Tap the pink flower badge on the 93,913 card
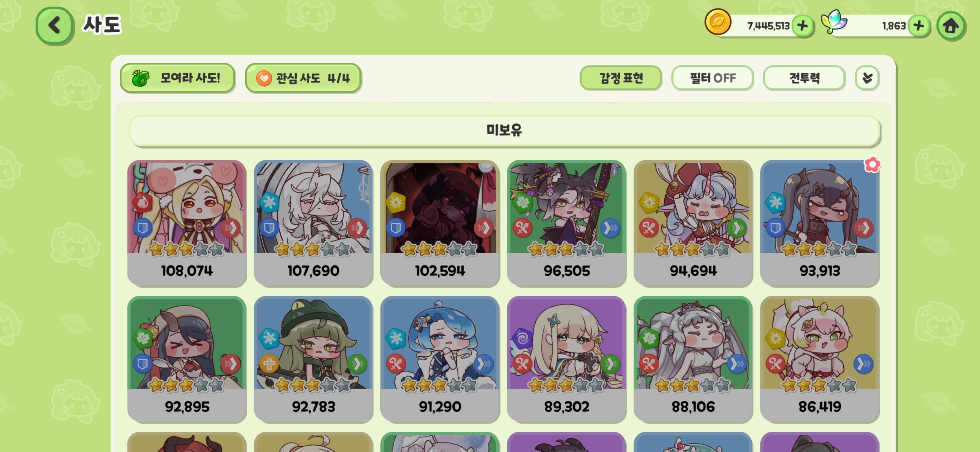 (x=872, y=164)
